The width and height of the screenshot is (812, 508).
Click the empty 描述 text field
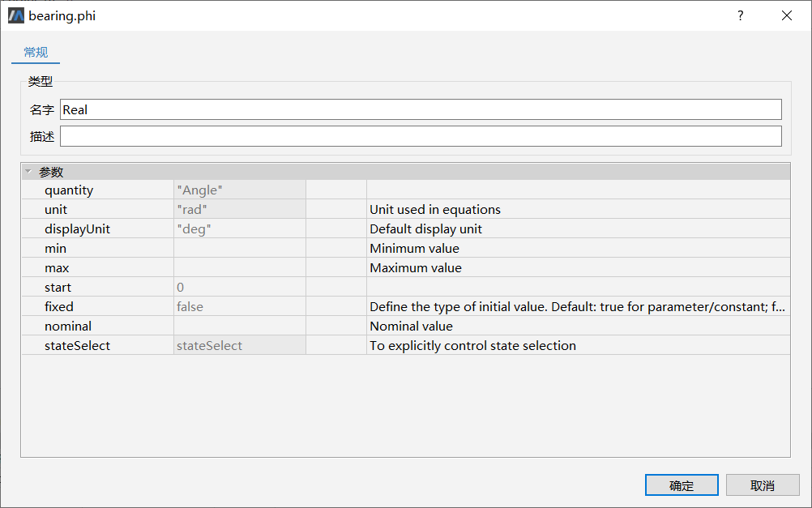[x=421, y=136]
